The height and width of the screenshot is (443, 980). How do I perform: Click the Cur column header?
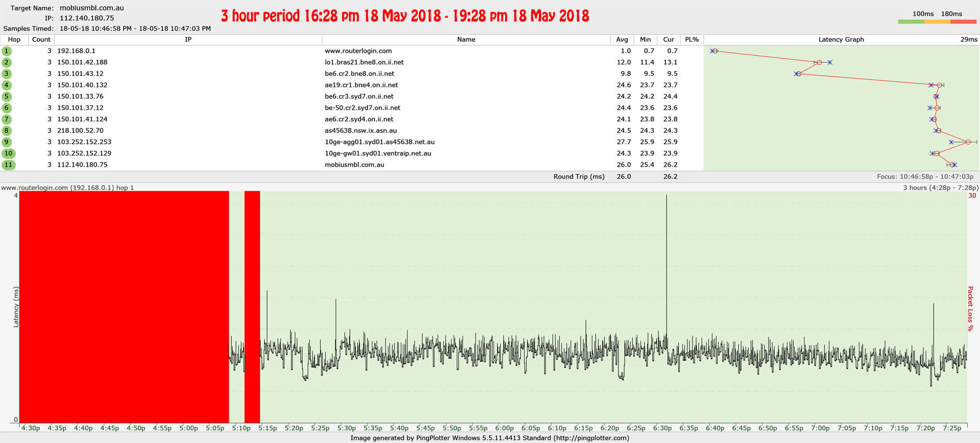[668, 40]
